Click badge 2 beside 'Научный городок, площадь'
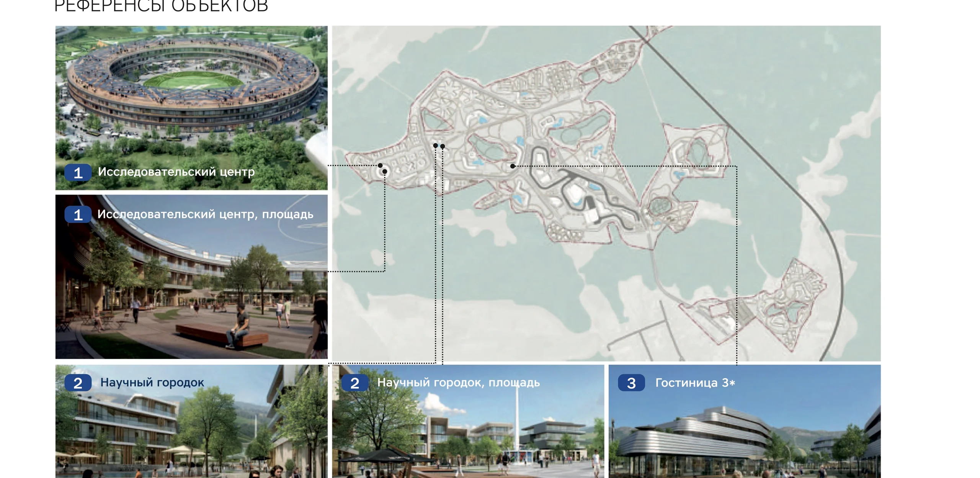Screen dimensions: 980x478 click(354, 383)
